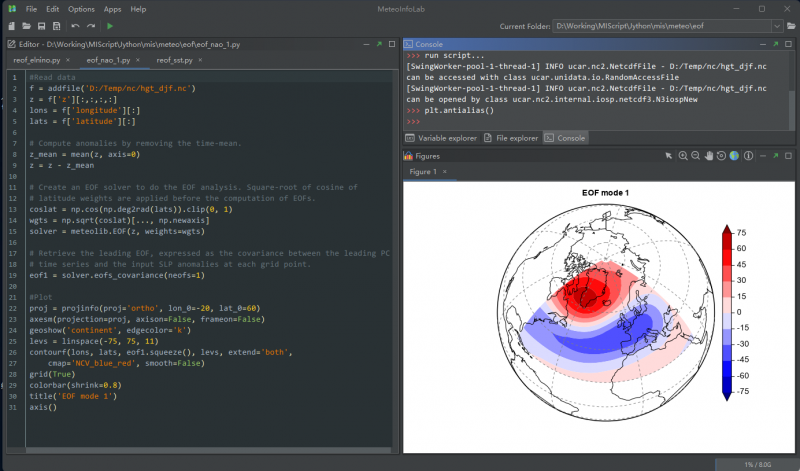Activate the Pan hand tool in Figures
Viewport: 800px width, 471px height.
[709, 156]
